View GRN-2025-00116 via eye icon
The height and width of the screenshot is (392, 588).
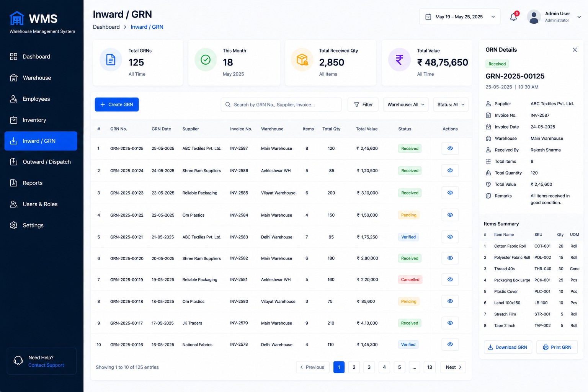pyautogui.click(x=450, y=344)
